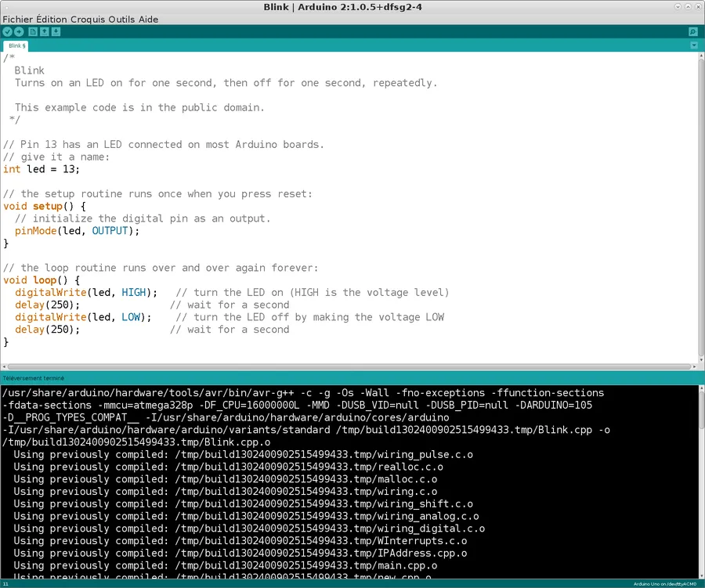Click the Verify (checkmark) toolbar button

pos(7,31)
